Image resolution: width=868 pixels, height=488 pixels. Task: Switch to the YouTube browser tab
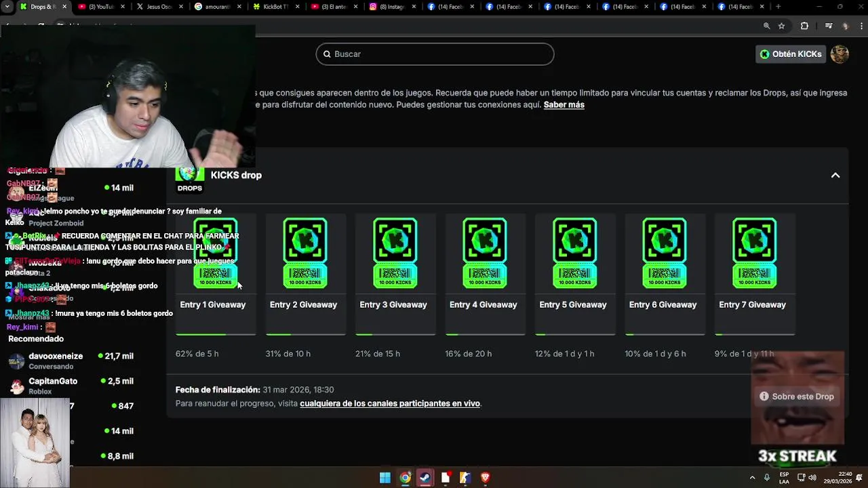coord(100,7)
